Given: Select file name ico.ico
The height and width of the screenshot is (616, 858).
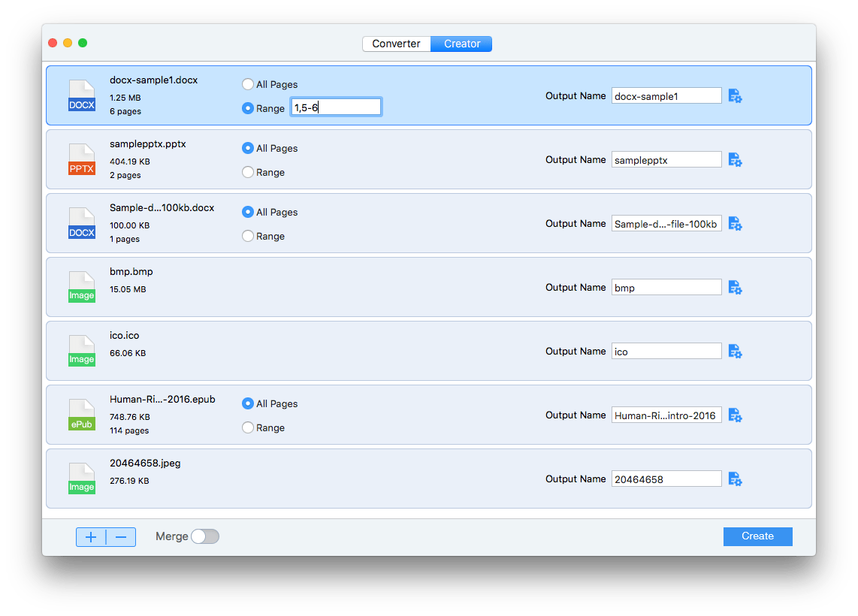Looking at the screenshot, I should coord(124,335).
